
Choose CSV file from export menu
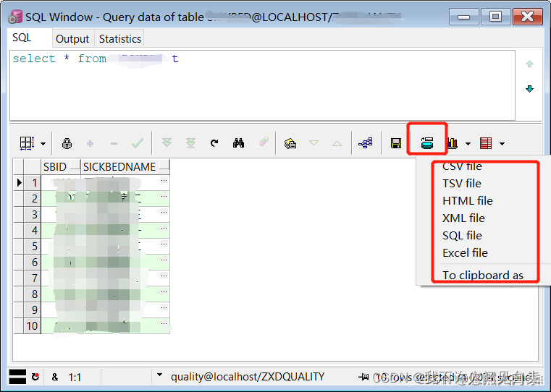pyautogui.click(x=462, y=166)
